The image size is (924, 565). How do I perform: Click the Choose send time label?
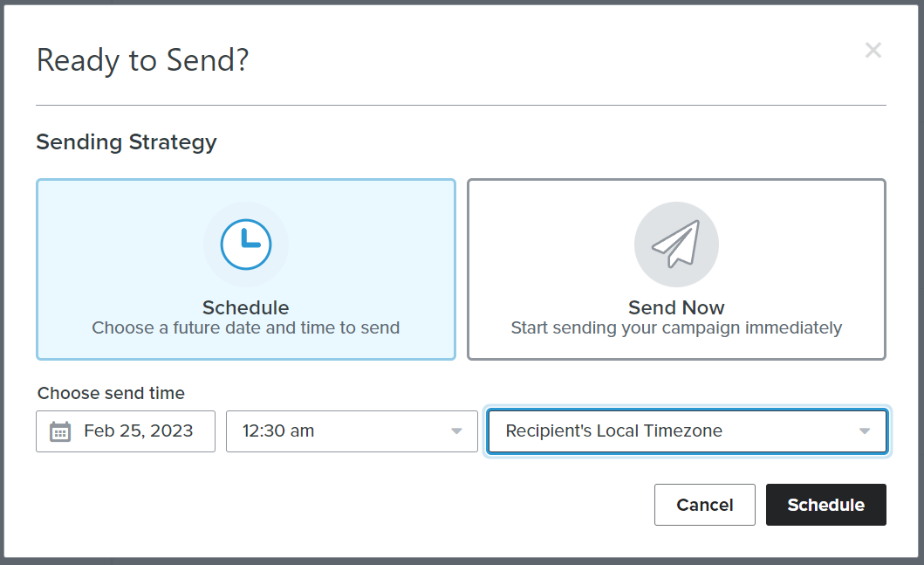(x=111, y=393)
